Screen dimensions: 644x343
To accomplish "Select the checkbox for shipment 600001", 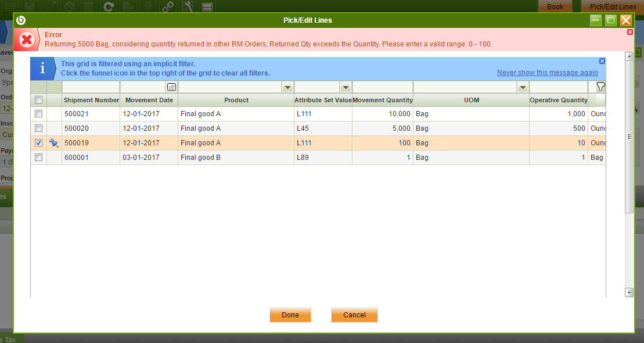I will coord(38,158).
